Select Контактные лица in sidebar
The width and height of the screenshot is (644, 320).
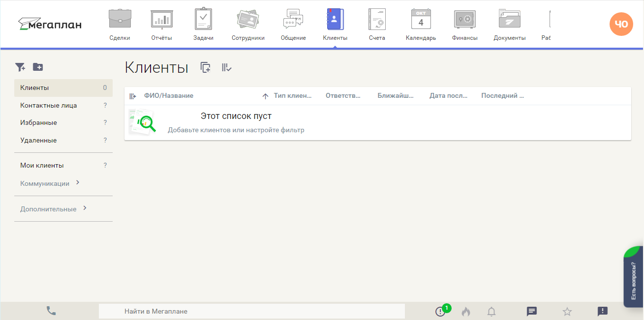(48, 105)
